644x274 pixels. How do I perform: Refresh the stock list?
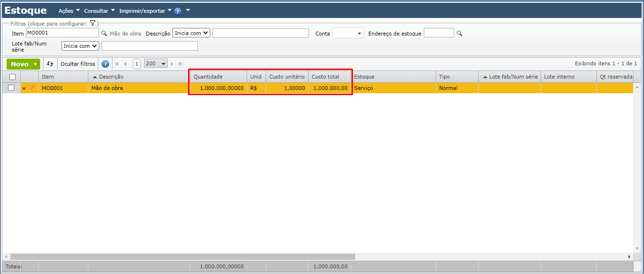point(50,64)
